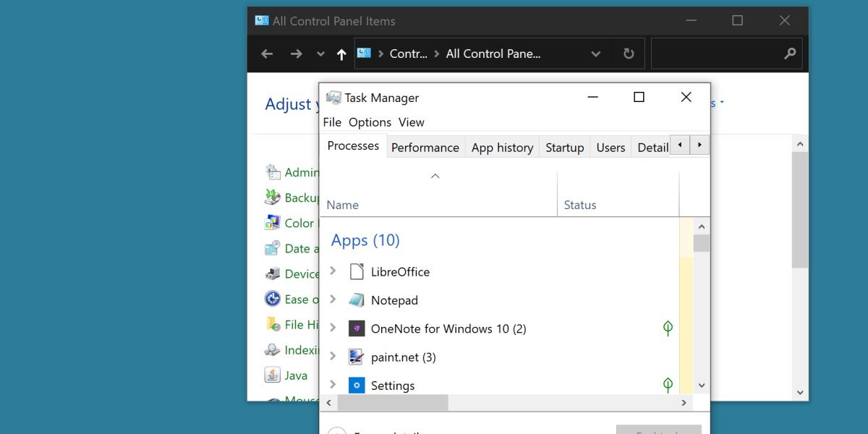Image resolution: width=868 pixels, height=434 pixels.
Task: Sort processes by the Status column header
Action: click(580, 205)
